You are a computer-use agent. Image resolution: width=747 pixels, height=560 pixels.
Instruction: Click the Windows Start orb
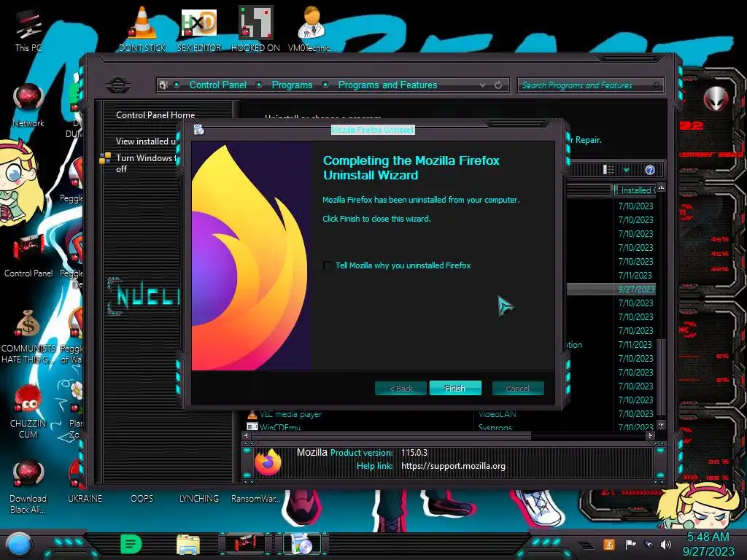click(x=18, y=544)
